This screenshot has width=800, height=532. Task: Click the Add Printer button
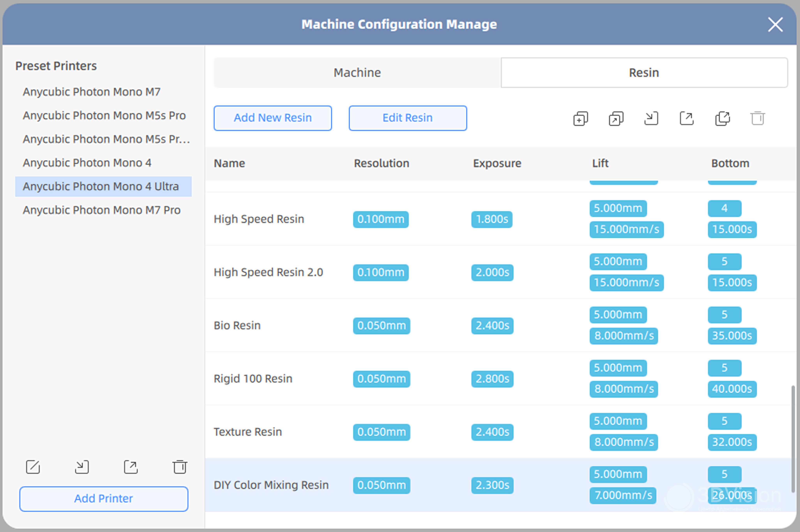pos(103,498)
